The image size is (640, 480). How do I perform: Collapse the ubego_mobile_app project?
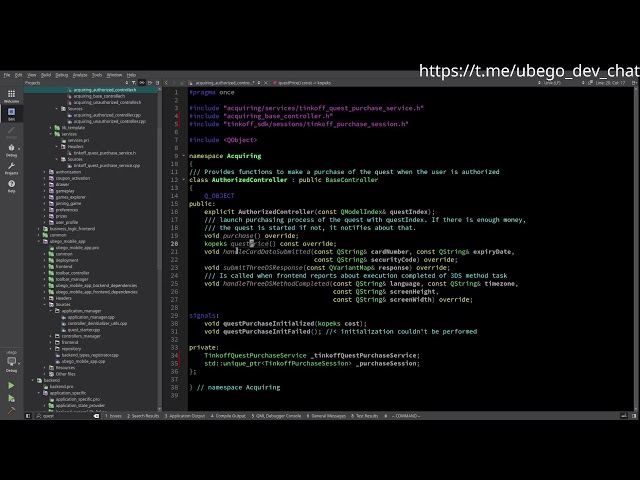point(39,241)
